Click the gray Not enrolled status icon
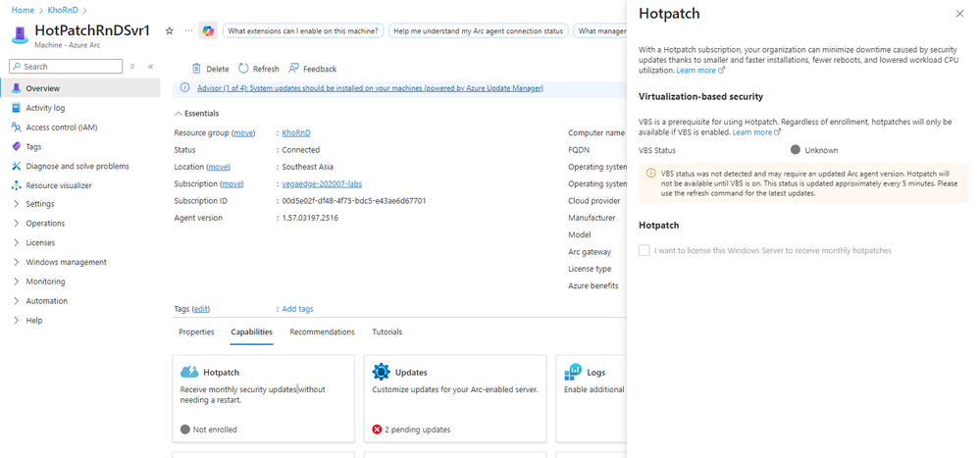This screenshot has height=458, width=980. 185,430
